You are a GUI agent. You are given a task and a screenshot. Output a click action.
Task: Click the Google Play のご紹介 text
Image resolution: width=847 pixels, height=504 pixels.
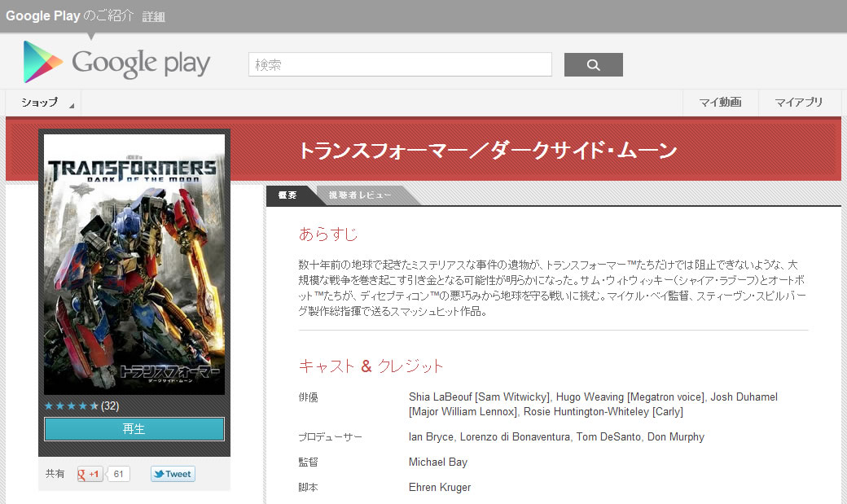coord(69,15)
